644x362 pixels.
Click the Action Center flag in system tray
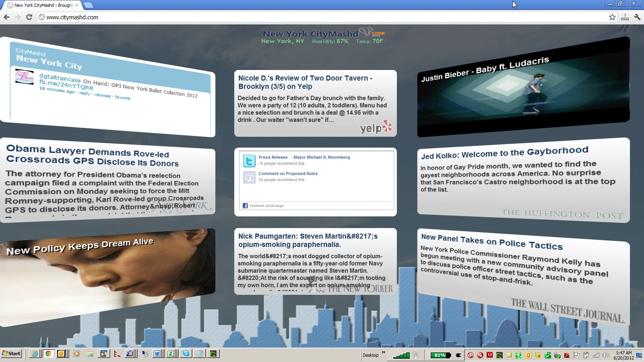(x=577, y=355)
